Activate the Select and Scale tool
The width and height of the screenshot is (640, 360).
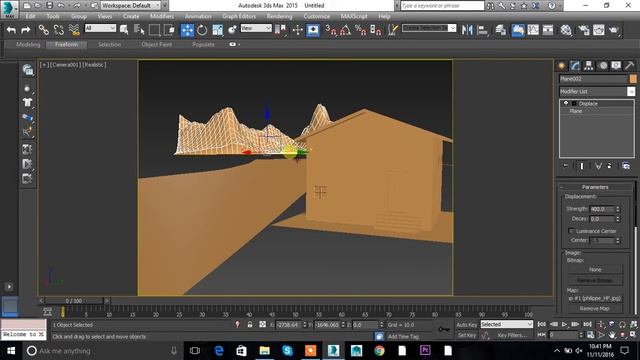[218, 30]
